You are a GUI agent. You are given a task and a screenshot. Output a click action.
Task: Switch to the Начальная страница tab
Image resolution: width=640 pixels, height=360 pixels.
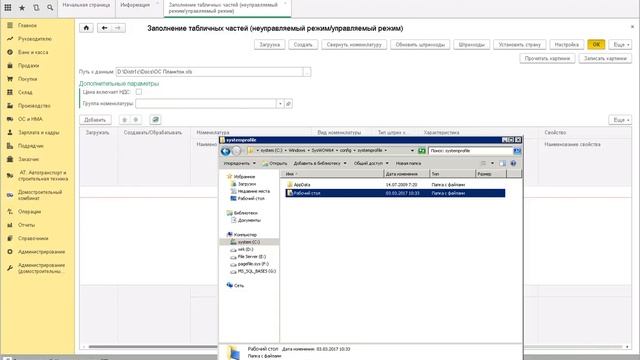coord(86,5)
